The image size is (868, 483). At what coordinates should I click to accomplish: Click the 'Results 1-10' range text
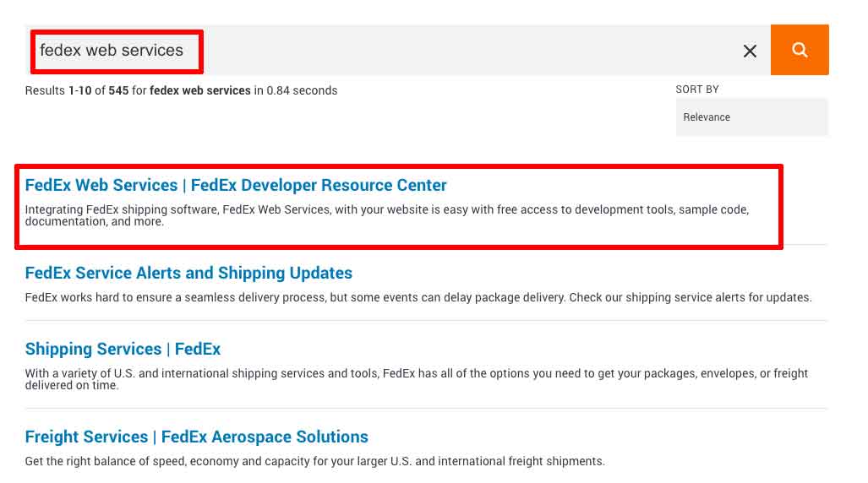point(57,91)
